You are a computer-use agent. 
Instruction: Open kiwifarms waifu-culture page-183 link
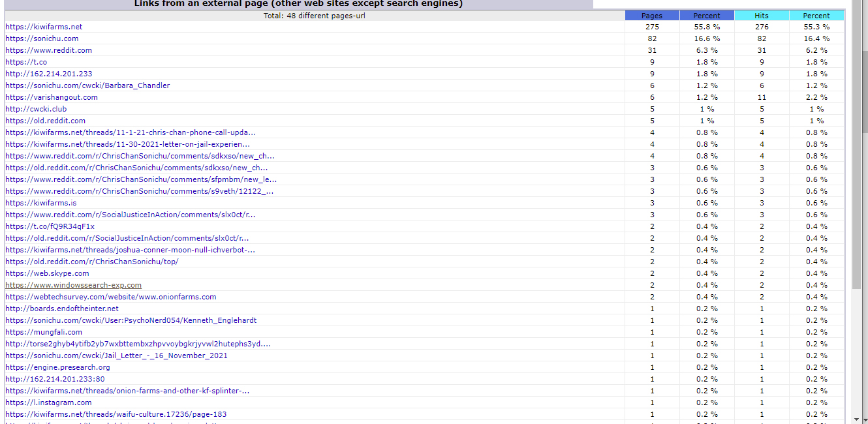116,414
